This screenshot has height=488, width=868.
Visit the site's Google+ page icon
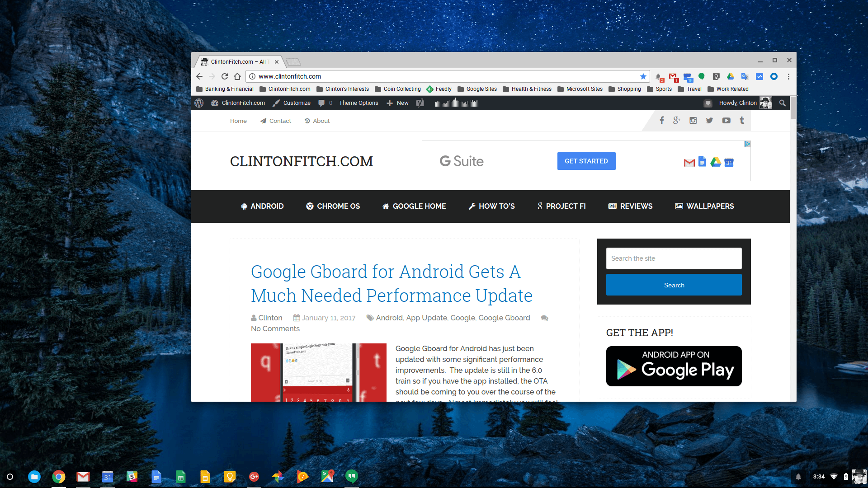pyautogui.click(x=677, y=120)
